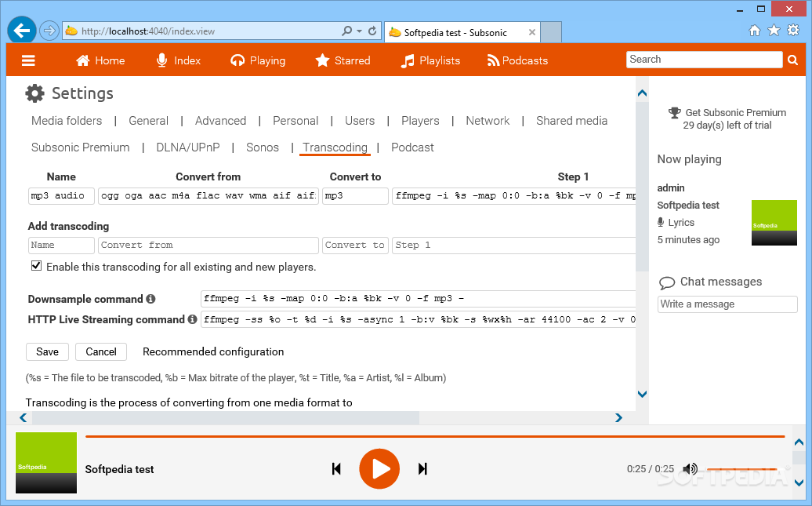This screenshot has width=812, height=506.
Task: Open the Podcasts page
Action: (517, 60)
